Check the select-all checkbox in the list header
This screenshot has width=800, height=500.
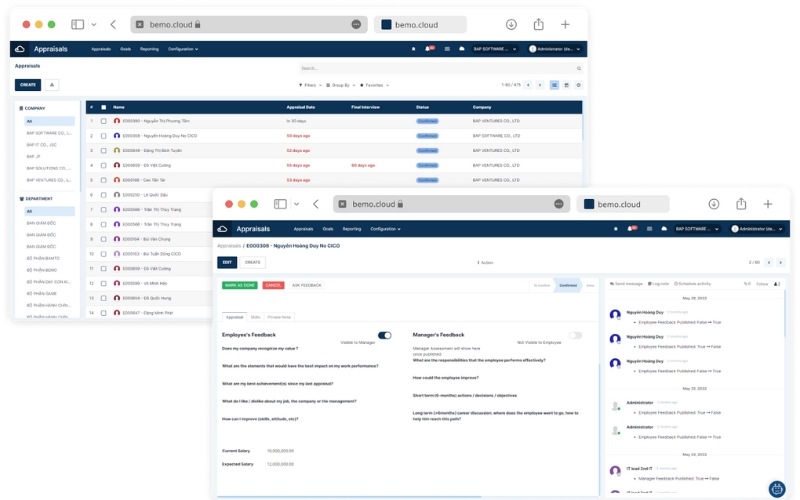click(104, 107)
